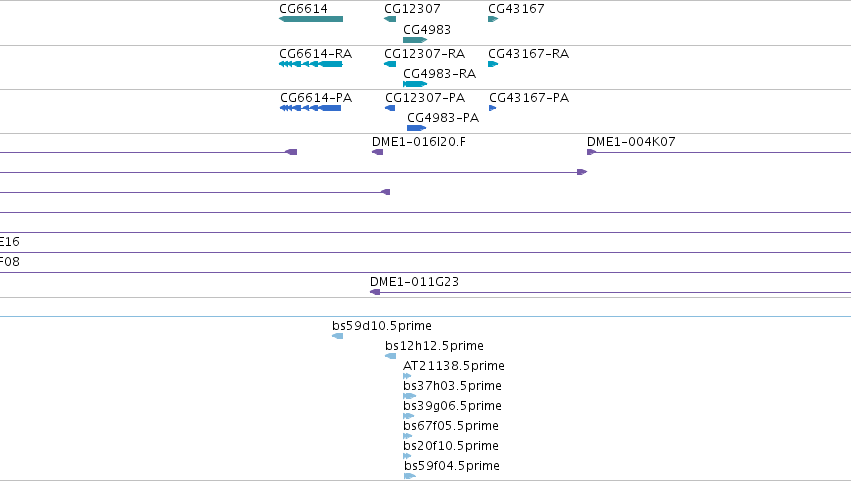Click the CG12307-RA label text
Image resolution: width=851 pixels, height=481 pixels.
pyautogui.click(x=424, y=54)
